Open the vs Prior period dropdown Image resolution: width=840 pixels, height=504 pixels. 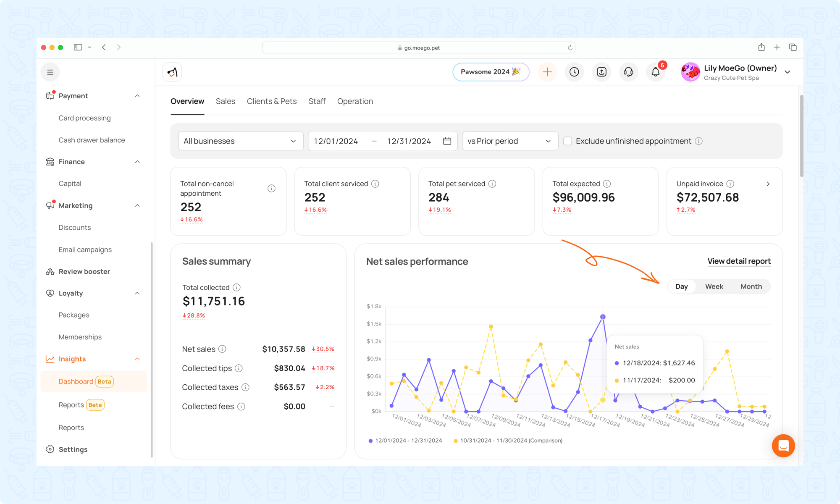pos(509,141)
